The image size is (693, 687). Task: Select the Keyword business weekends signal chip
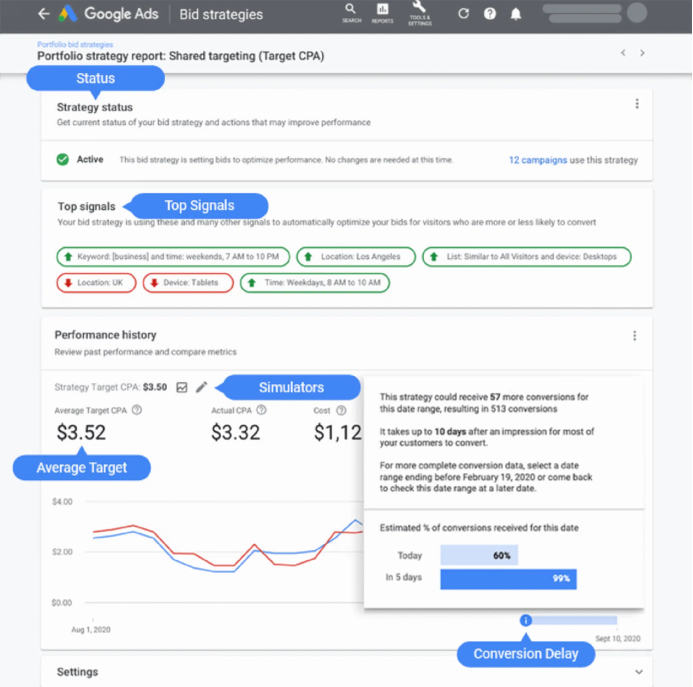(x=173, y=257)
